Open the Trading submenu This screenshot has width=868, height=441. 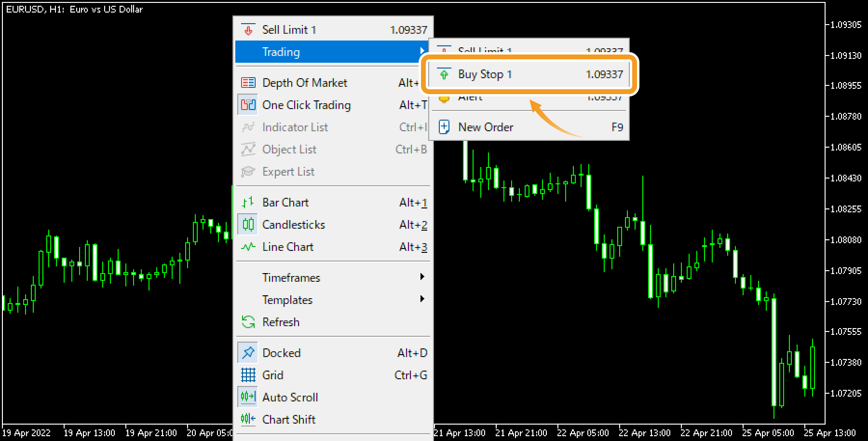click(x=333, y=52)
